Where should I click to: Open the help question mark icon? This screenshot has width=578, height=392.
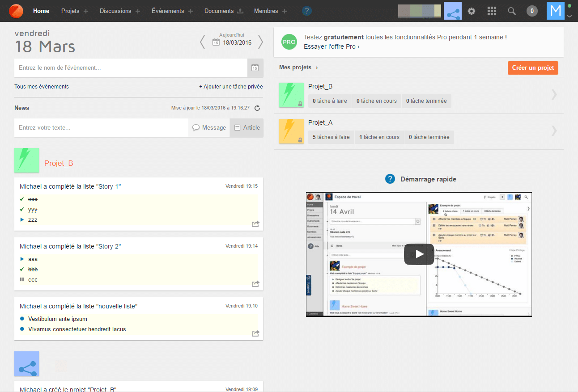(307, 11)
